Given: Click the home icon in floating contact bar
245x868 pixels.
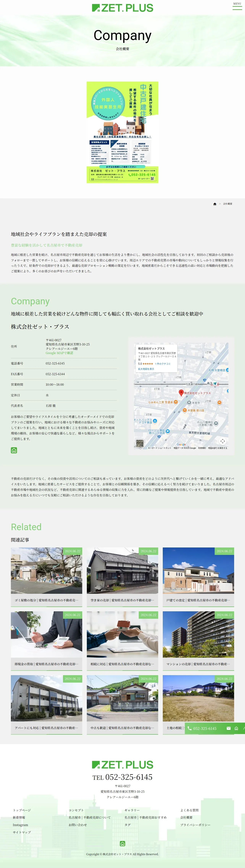Looking at the screenshot, I should point(236,728).
